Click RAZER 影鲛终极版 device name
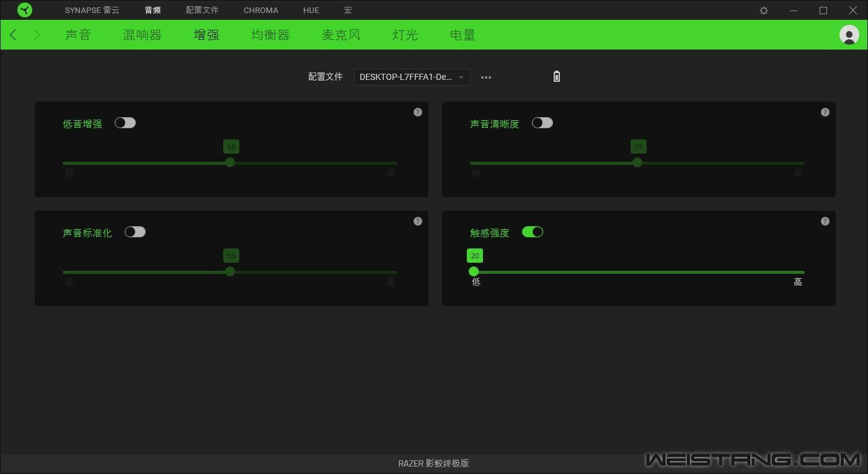868x474 pixels. (433, 463)
